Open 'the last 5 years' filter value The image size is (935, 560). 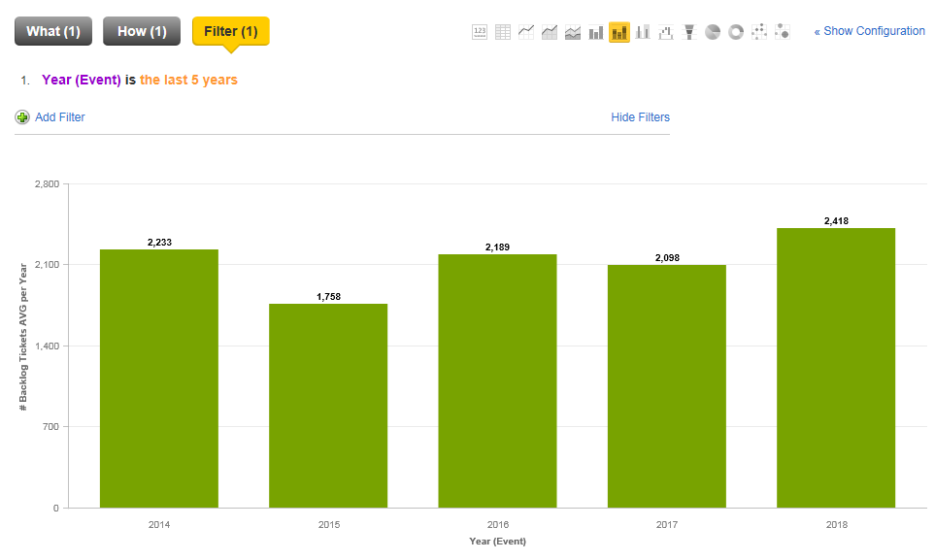(188, 80)
